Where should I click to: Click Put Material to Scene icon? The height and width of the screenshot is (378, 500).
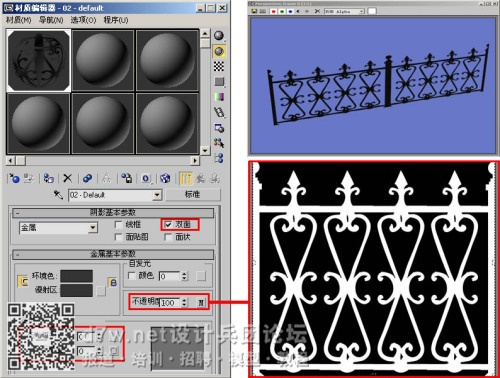[x=29, y=178]
